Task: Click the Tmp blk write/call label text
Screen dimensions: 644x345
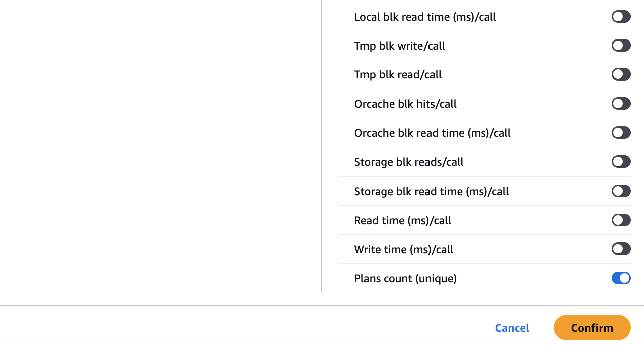Action: pos(399,46)
